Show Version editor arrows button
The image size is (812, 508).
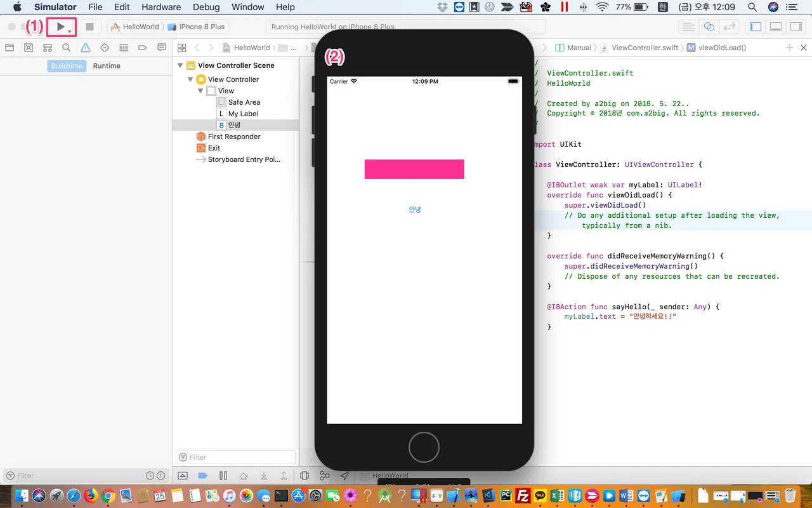click(x=730, y=27)
